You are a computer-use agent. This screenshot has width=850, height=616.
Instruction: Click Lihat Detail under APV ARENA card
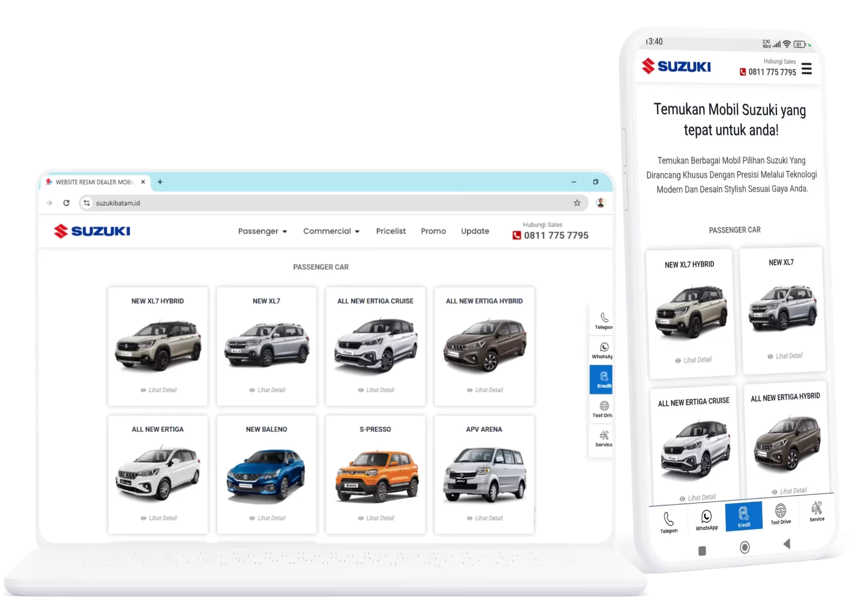[485, 518]
